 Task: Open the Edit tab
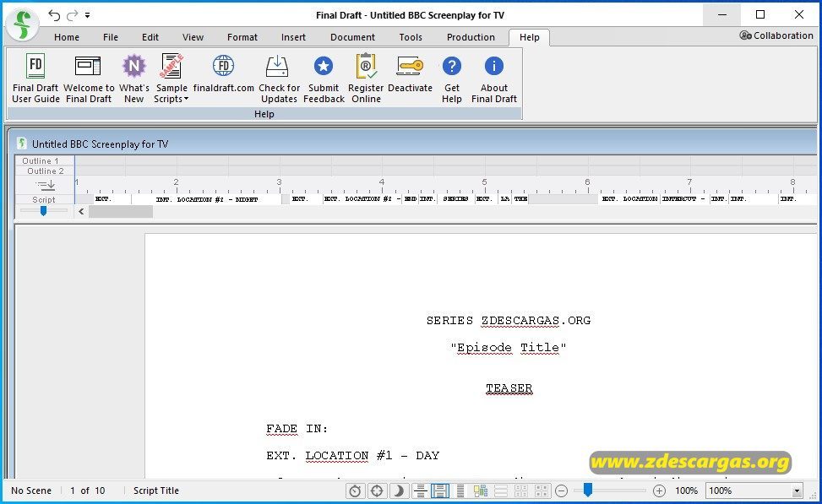(150, 37)
